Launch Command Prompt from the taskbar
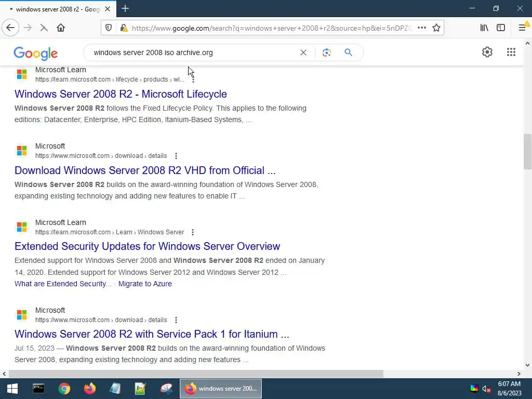Viewport: 532px width, 399px height. pos(38,389)
